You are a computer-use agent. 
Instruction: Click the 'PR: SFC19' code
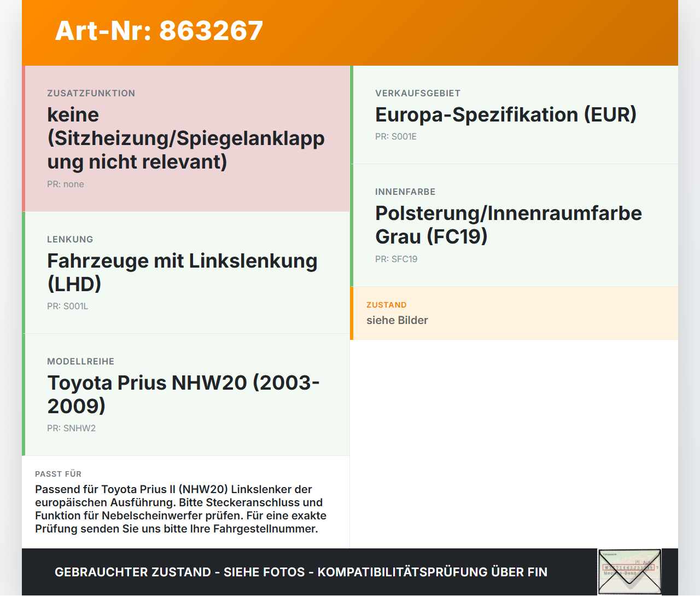click(x=396, y=259)
